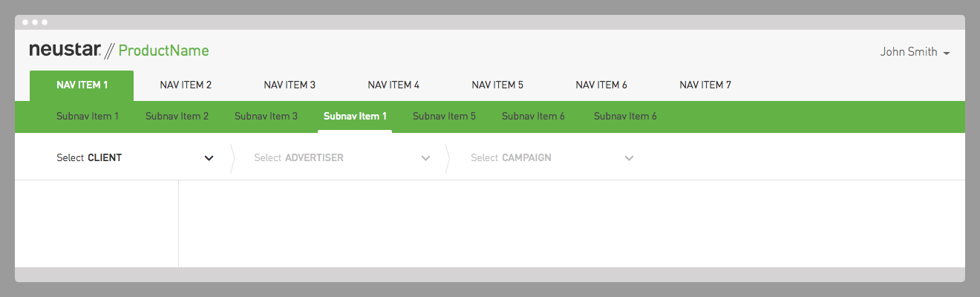Select Subnav Item 2
980x297 pixels.
[x=177, y=117]
